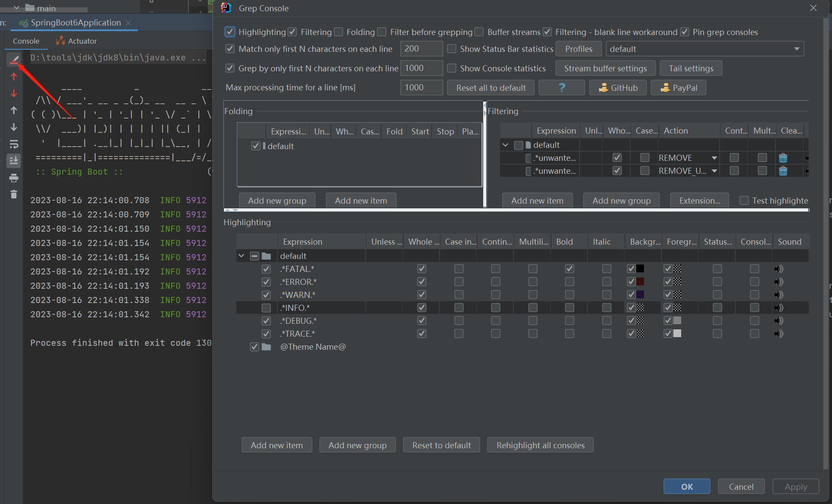The image size is (832, 504).
Task: Toggle scroll to end console icon
Action: 14,161
